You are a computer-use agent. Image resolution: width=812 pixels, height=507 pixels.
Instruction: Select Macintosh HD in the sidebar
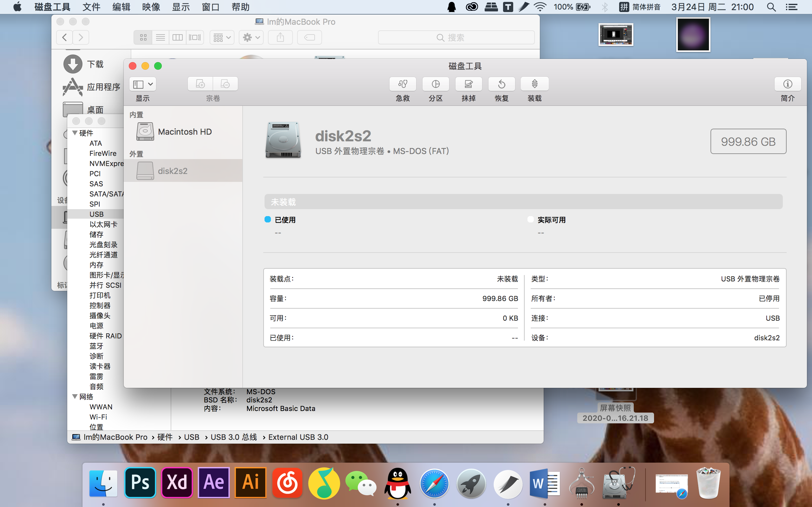pyautogui.click(x=184, y=132)
